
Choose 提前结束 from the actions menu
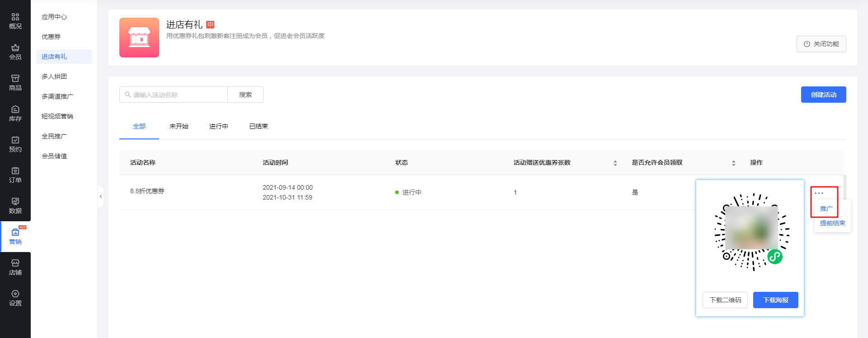(x=833, y=223)
